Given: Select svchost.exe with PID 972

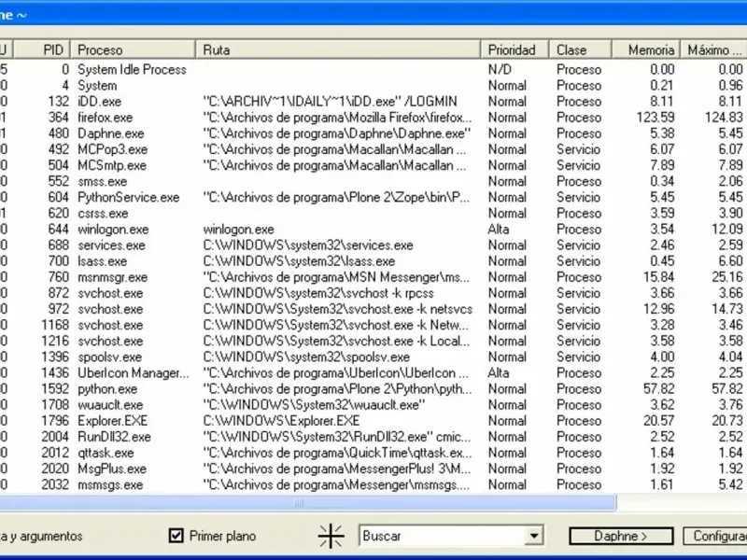Looking at the screenshot, I should (x=110, y=309).
